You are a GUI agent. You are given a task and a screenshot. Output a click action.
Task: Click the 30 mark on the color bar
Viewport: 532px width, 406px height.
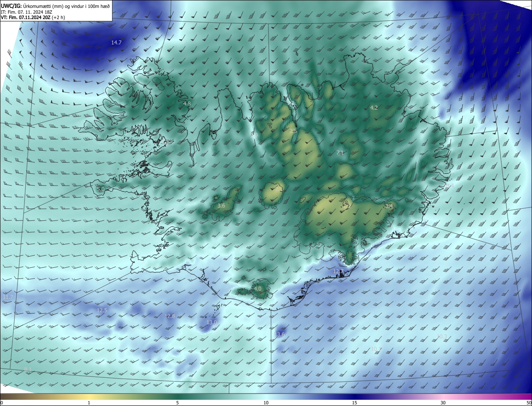(x=443, y=403)
